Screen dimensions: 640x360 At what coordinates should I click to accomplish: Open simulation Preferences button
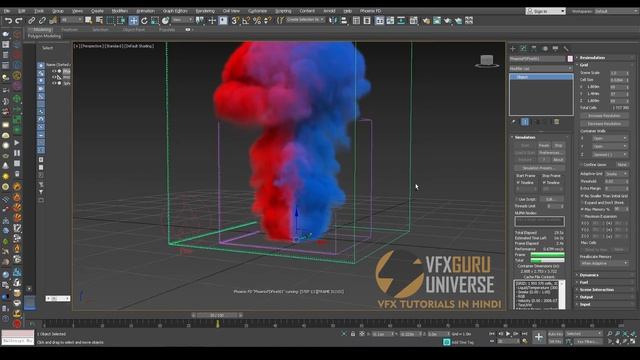coord(551,153)
